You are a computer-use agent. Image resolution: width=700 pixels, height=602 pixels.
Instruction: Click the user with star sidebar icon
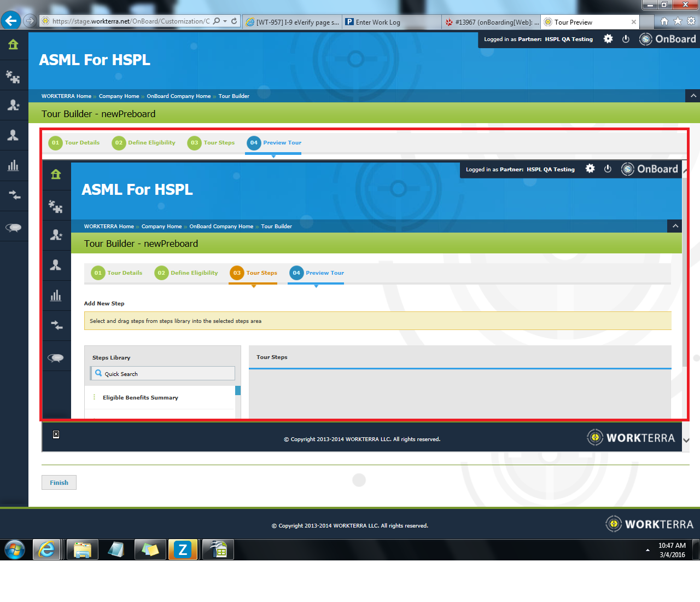click(13, 105)
